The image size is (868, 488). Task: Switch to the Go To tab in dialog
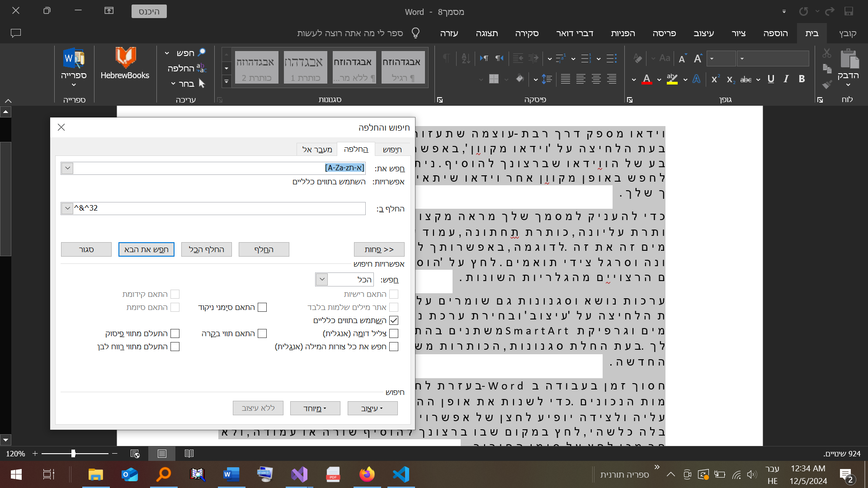coord(317,150)
